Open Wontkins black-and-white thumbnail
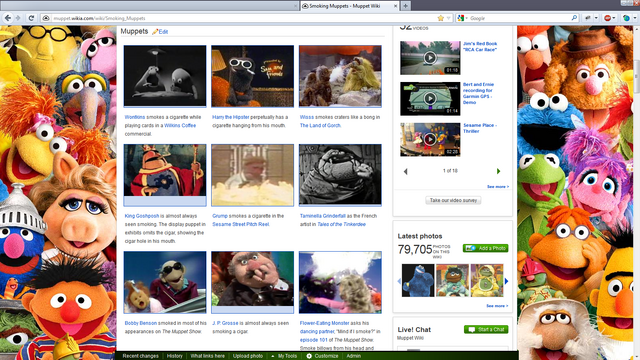 tap(165, 76)
